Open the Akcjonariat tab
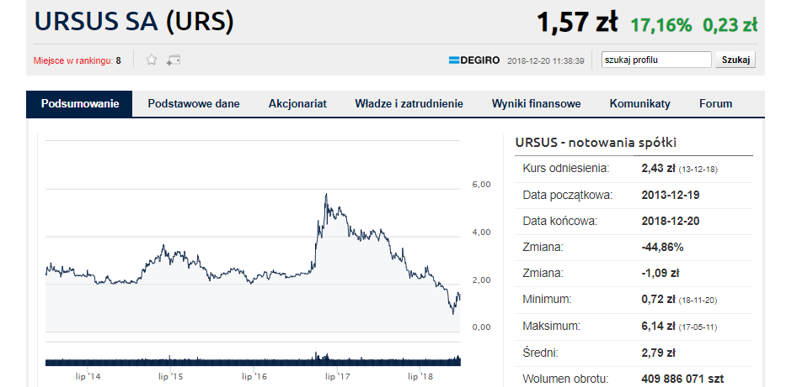The width and height of the screenshot is (786, 387). (297, 104)
